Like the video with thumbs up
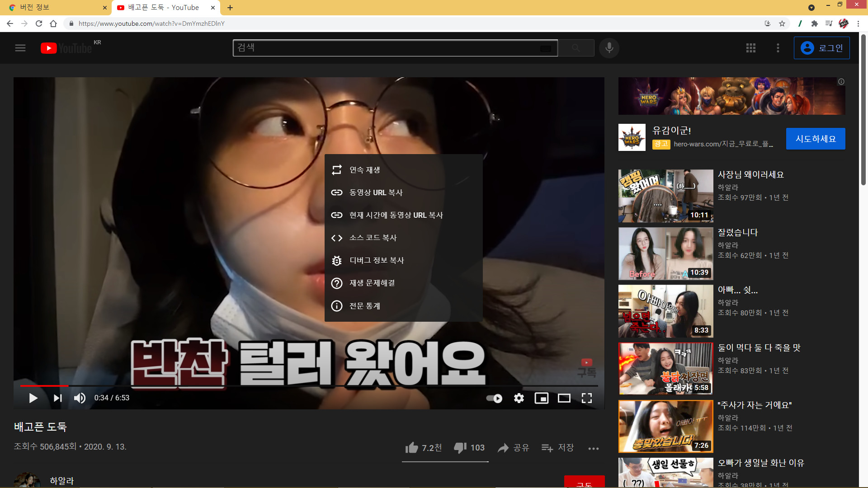Image resolution: width=868 pixels, height=488 pixels. (411, 447)
